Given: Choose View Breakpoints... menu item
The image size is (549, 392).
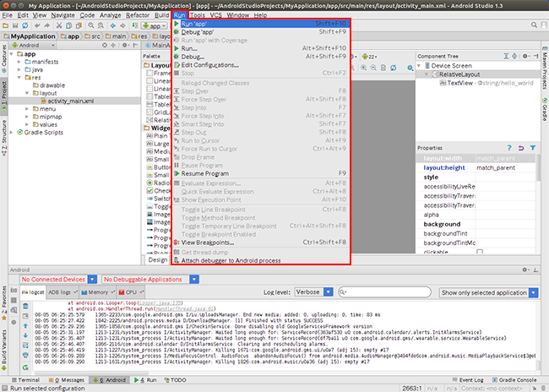Looking at the screenshot, I should click(x=261, y=242).
